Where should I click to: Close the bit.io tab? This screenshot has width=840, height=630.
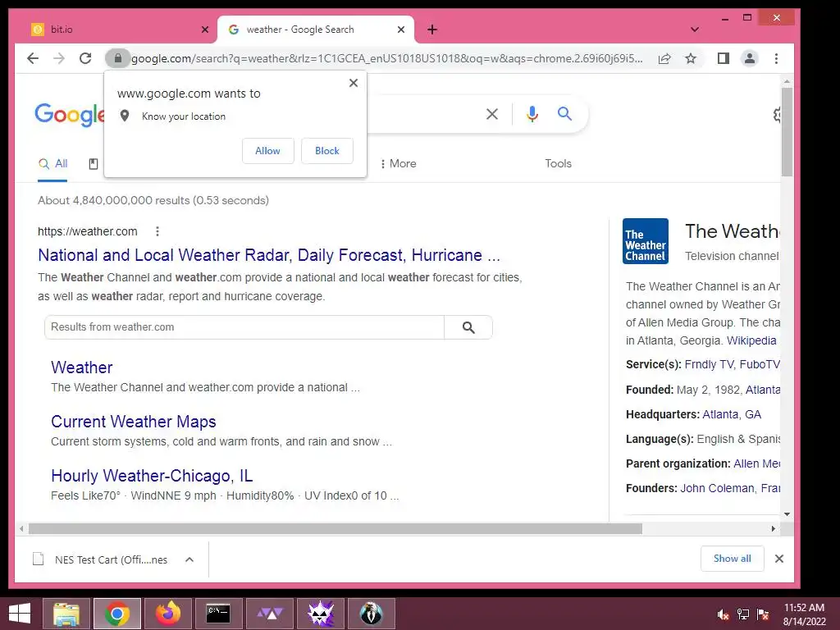204,30
